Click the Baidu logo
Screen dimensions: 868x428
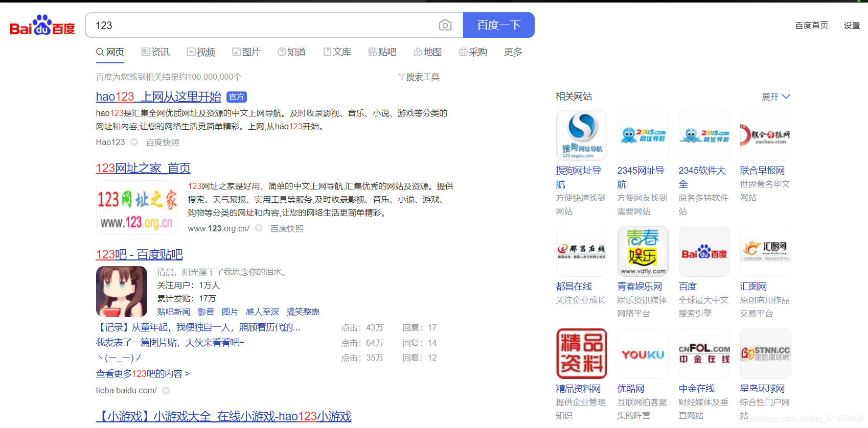[x=42, y=26]
